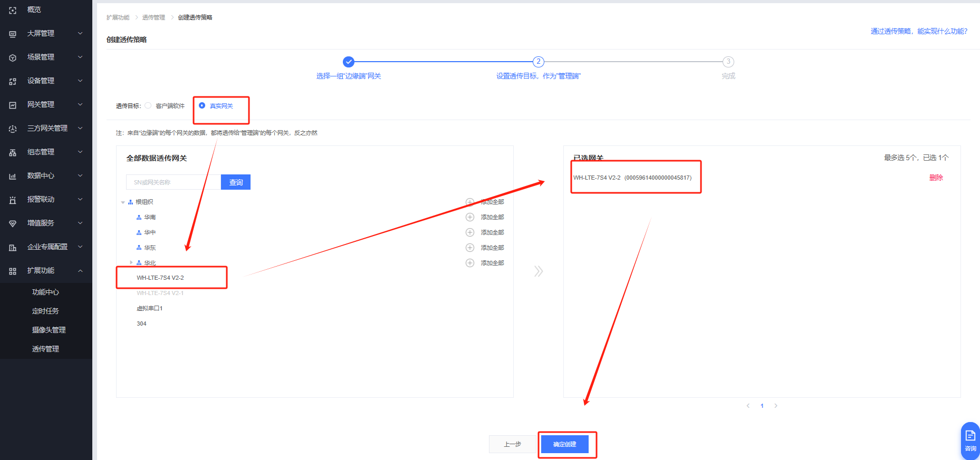
Task: Click the 概览 overview icon in sidebar
Action: (x=13, y=10)
